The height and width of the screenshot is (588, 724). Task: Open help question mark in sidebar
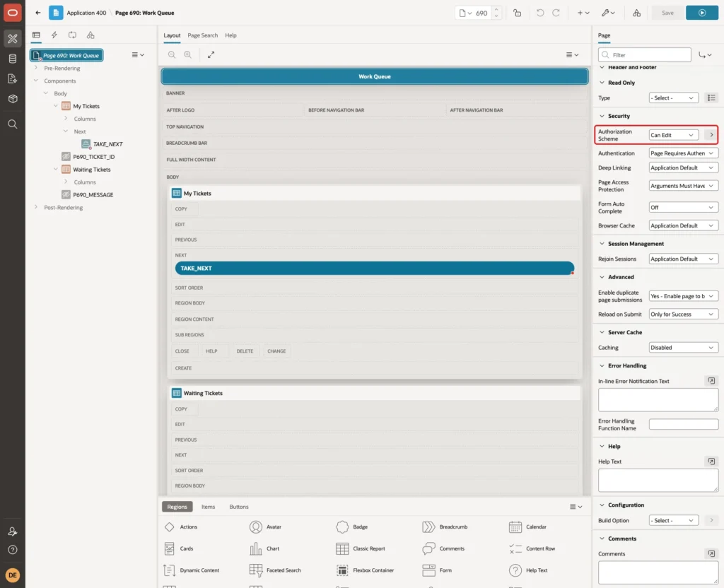click(x=13, y=550)
